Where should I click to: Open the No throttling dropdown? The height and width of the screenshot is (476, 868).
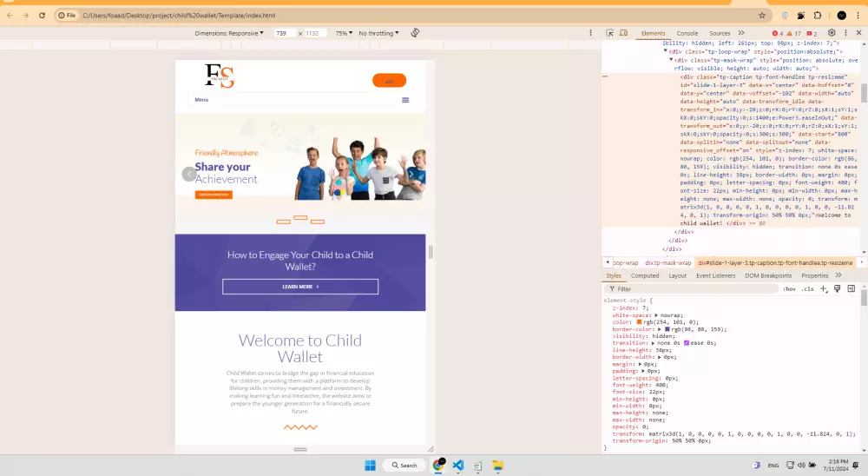point(378,33)
